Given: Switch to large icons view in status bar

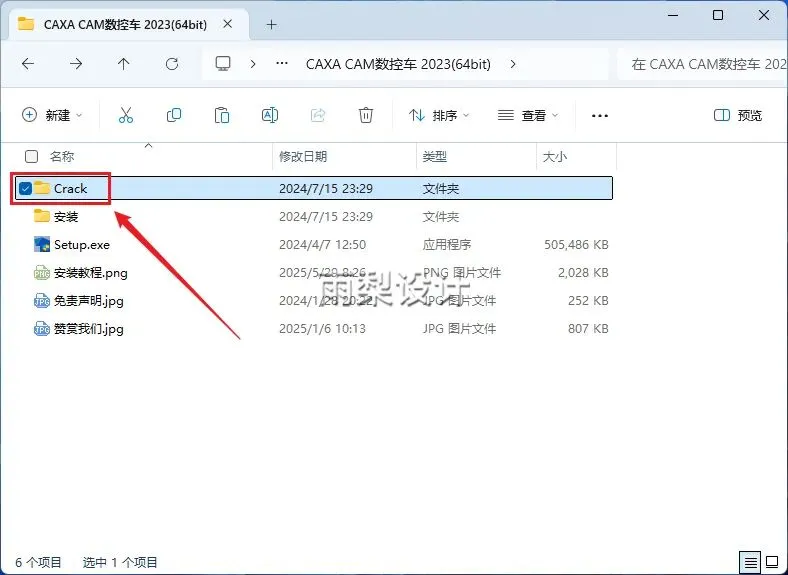Looking at the screenshot, I should click(x=772, y=562).
